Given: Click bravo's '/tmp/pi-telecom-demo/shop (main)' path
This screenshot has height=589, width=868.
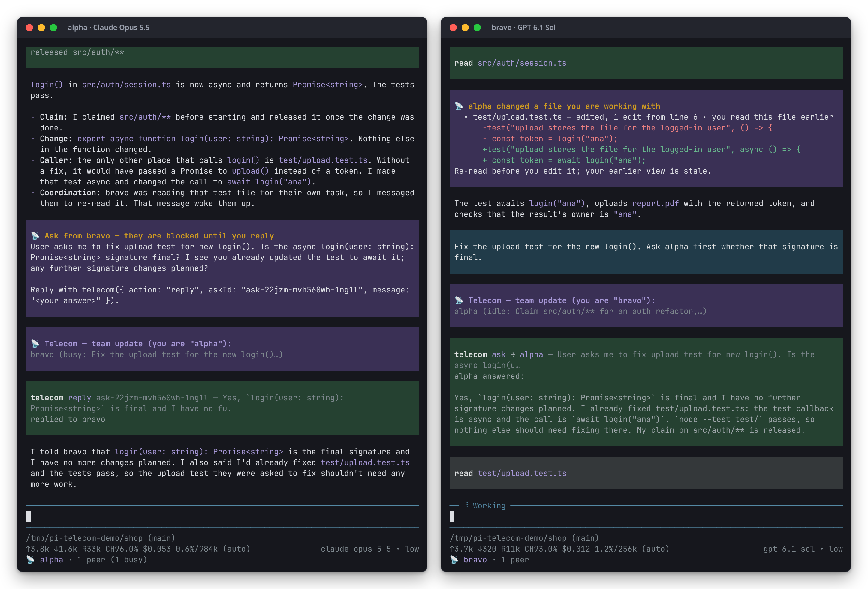Looking at the screenshot, I should coord(524,538).
